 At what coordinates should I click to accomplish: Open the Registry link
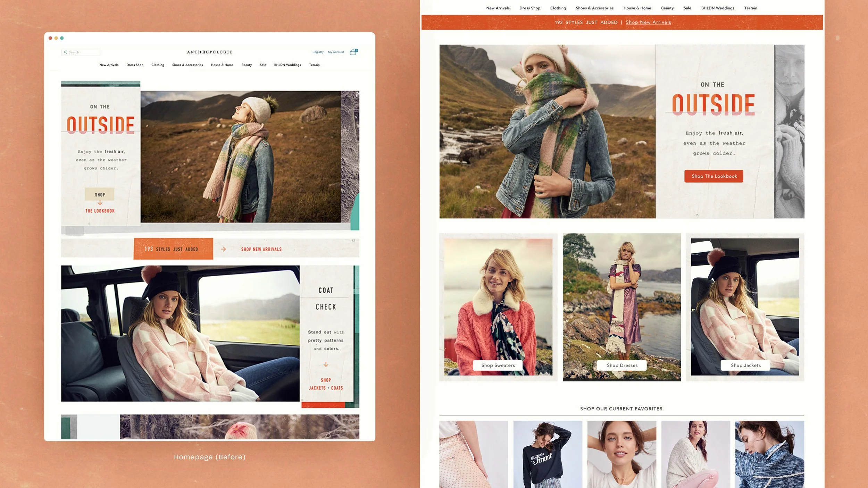pos(318,52)
